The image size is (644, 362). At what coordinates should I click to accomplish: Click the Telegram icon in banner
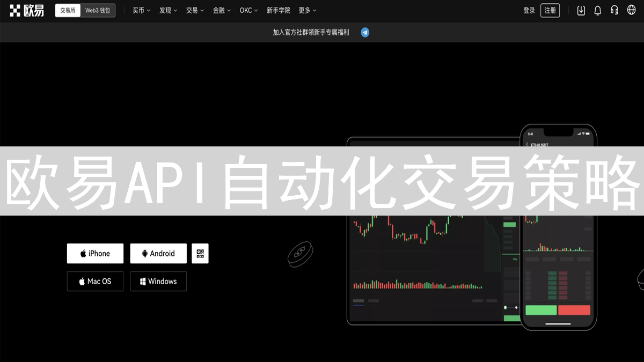[365, 32]
